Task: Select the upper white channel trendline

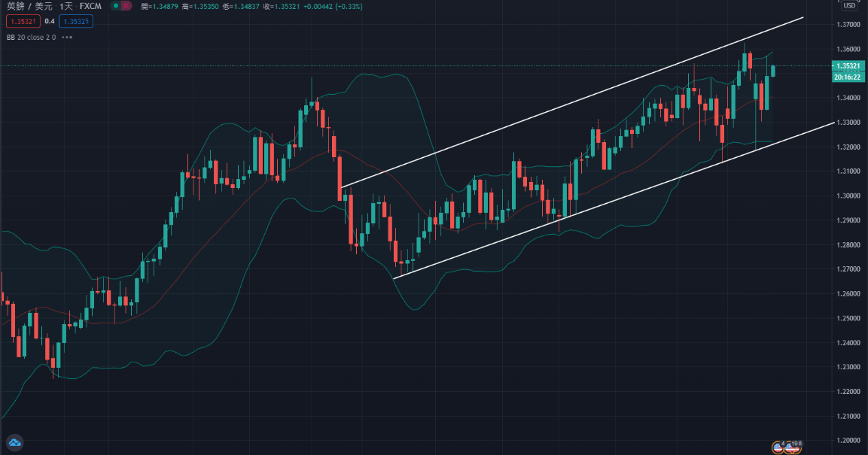Action: pos(572,103)
